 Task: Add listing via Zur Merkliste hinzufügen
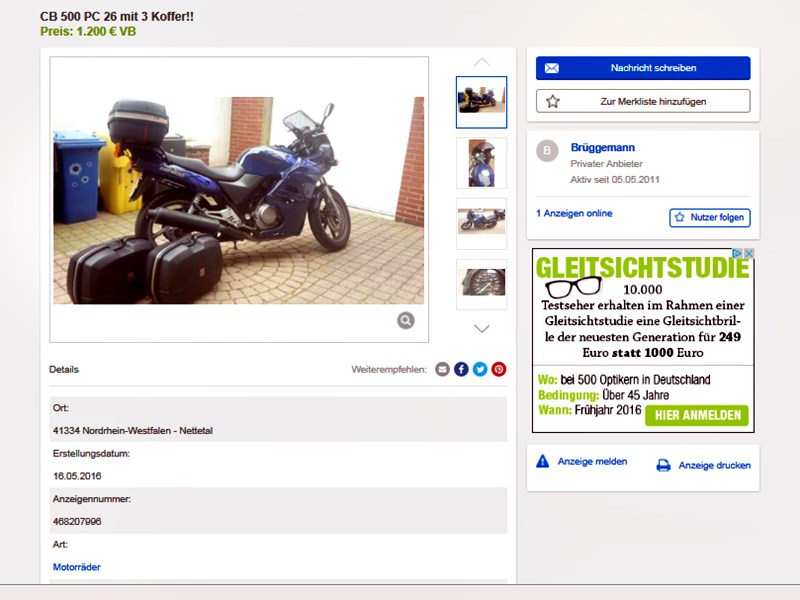[x=643, y=101]
